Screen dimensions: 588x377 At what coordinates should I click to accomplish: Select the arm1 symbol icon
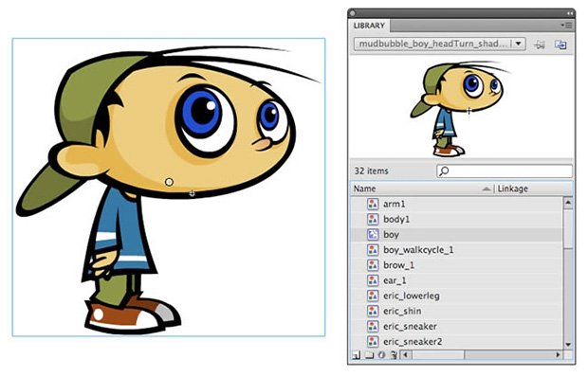(373, 204)
